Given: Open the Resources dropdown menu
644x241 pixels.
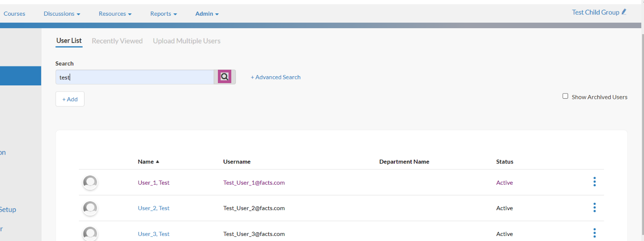Looking at the screenshot, I should 115,14.
